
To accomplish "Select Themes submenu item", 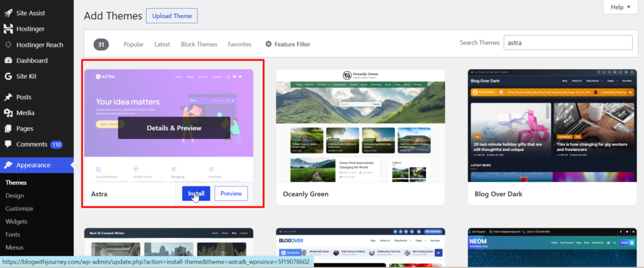I will (16, 182).
